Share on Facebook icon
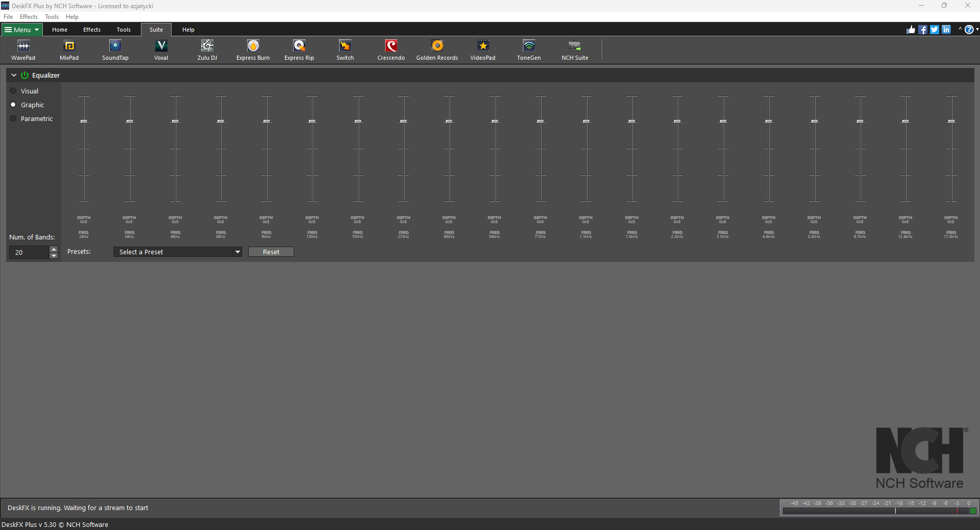Viewport: 980px width, 530px height. [923, 30]
